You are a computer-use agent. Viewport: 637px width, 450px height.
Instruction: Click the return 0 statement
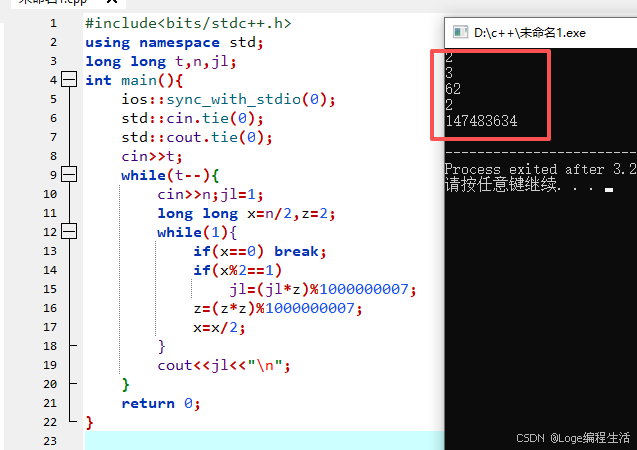tap(160, 403)
